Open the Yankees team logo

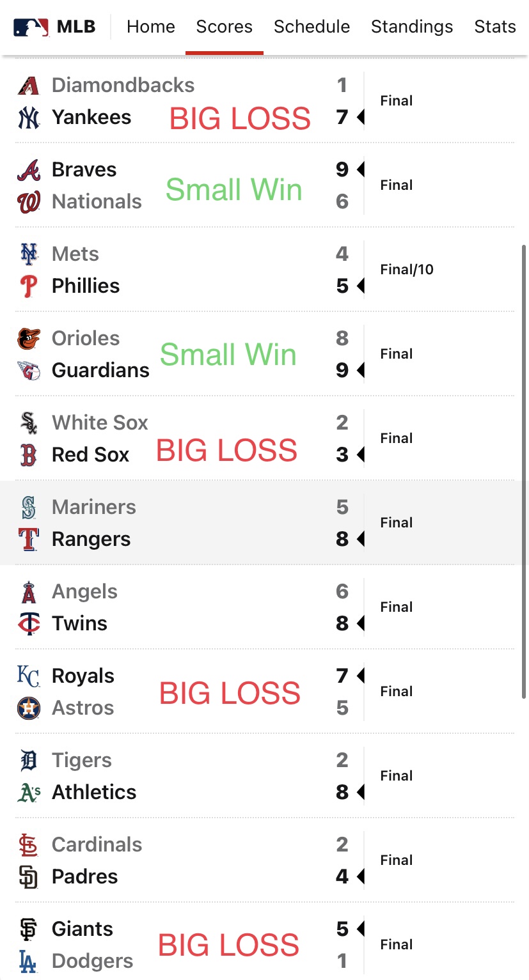coord(29,118)
